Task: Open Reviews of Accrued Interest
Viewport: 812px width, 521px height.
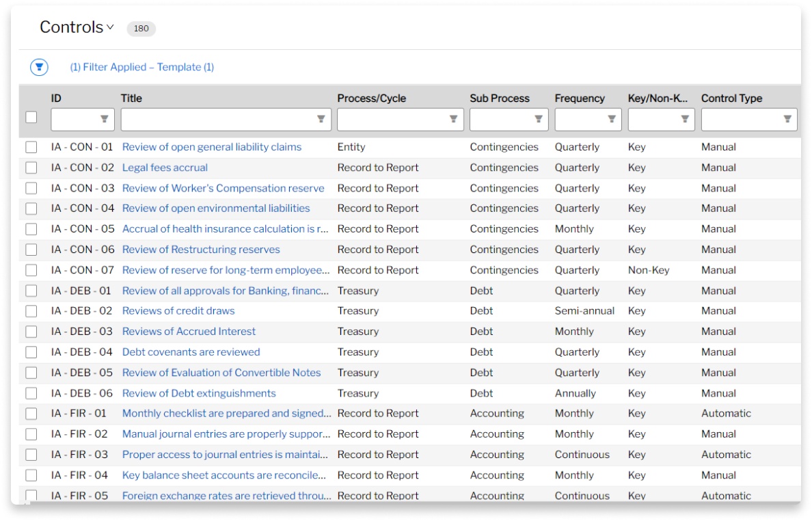Action: coord(189,332)
